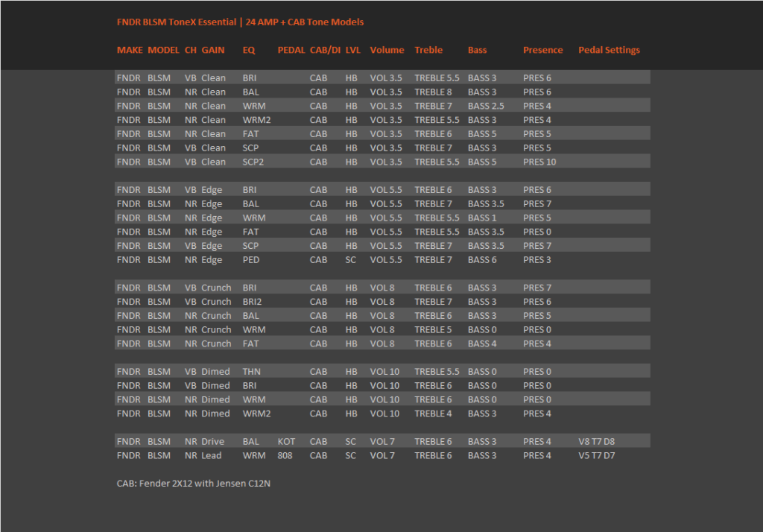Click 'VOL 8' in Crunch BAL row
The height and width of the screenshot is (532, 763).
[x=382, y=316]
